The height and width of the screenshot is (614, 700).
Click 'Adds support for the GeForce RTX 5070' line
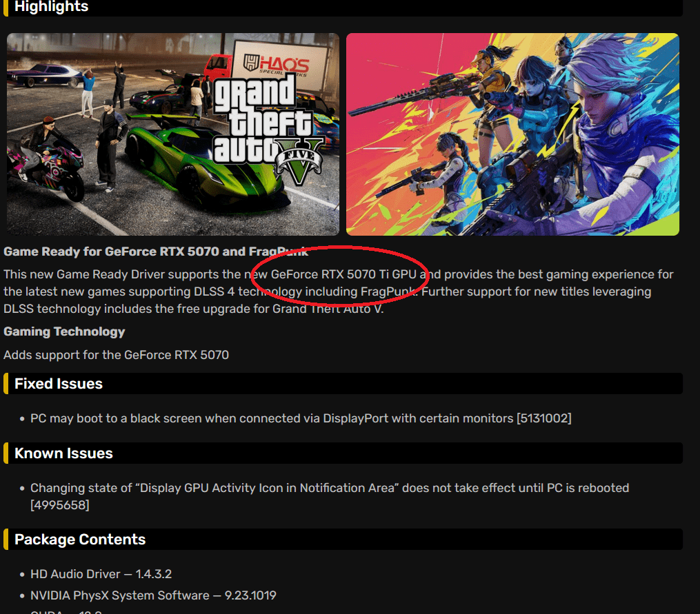pos(116,355)
